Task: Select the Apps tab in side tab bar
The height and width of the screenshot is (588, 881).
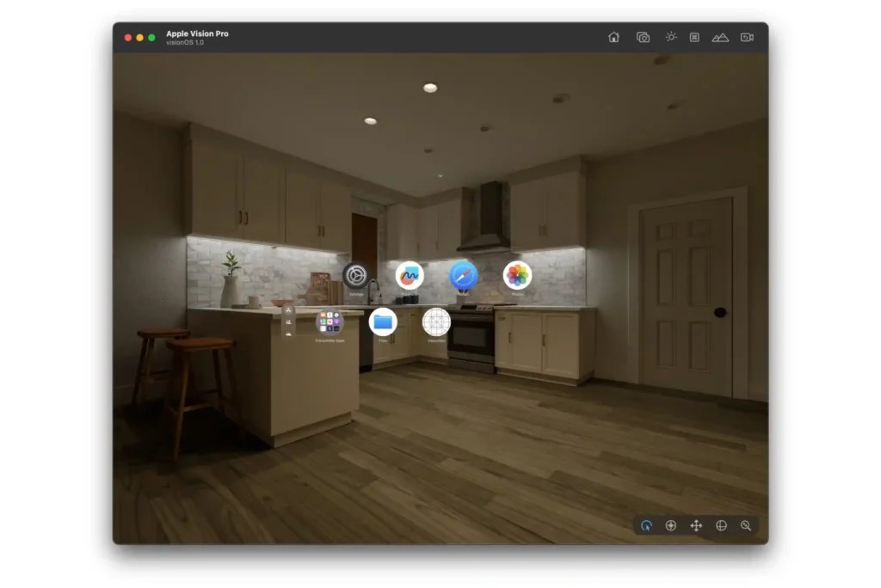Action: pyautogui.click(x=288, y=310)
